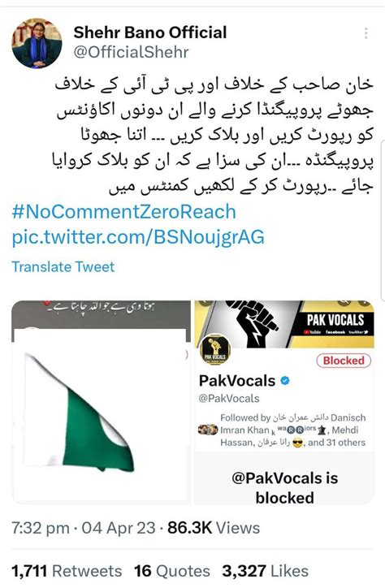
Task: Open the #NoCommentZeroReach hashtag
Action: point(123,212)
